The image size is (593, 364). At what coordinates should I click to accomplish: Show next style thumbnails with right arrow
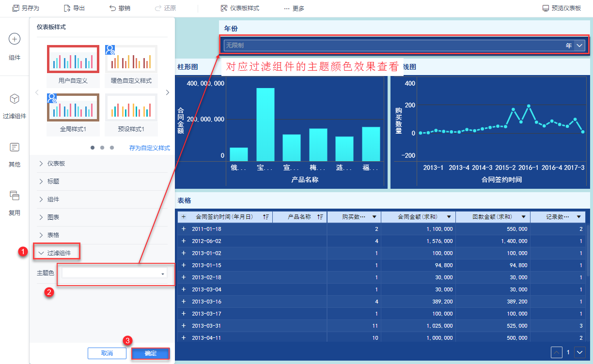[x=167, y=92]
